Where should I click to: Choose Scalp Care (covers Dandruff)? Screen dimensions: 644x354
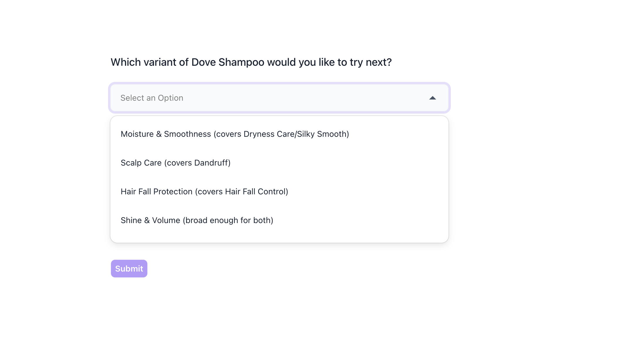click(176, 163)
